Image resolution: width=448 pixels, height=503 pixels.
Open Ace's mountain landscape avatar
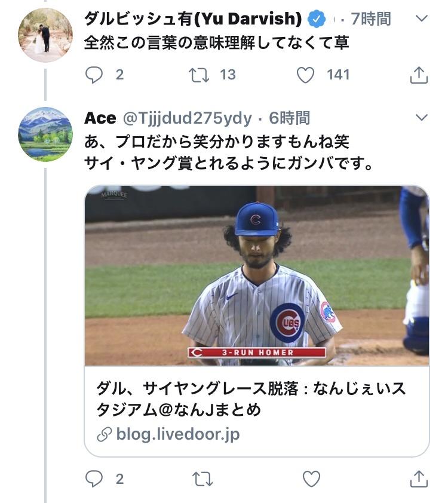click(x=45, y=134)
